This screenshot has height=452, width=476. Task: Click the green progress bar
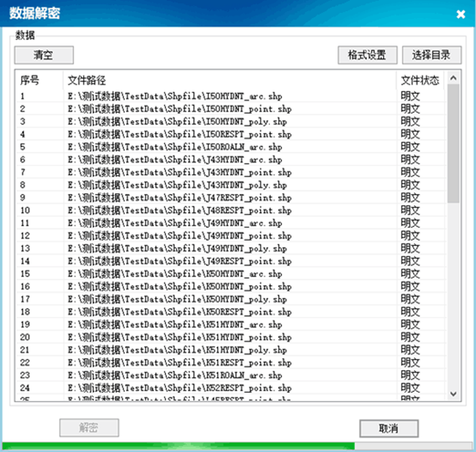pyautogui.click(x=178, y=446)
